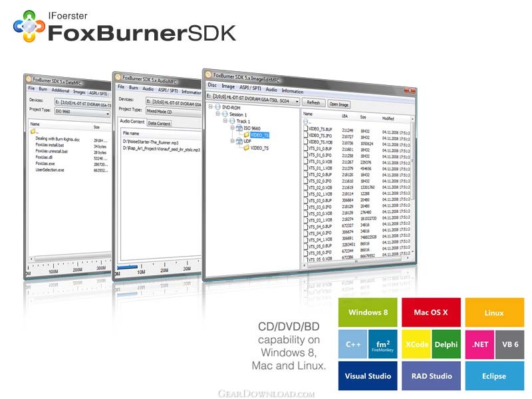Open the drive dropdown in ImageEditMFC
This screenshot has height=399, width=532.
(297, 102)
